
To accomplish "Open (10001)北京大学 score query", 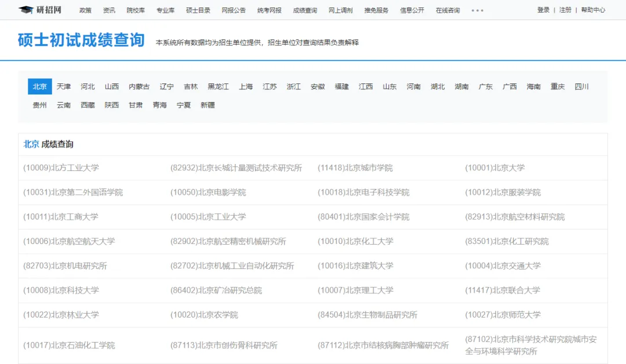I will pos(495,168).
